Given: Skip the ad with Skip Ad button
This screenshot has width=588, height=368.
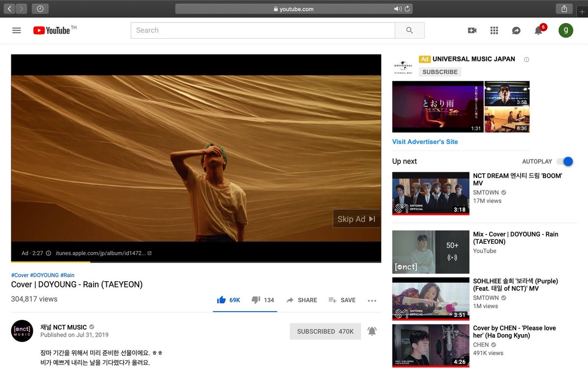Looking at the screenshot, I should [x=356, y=219].
